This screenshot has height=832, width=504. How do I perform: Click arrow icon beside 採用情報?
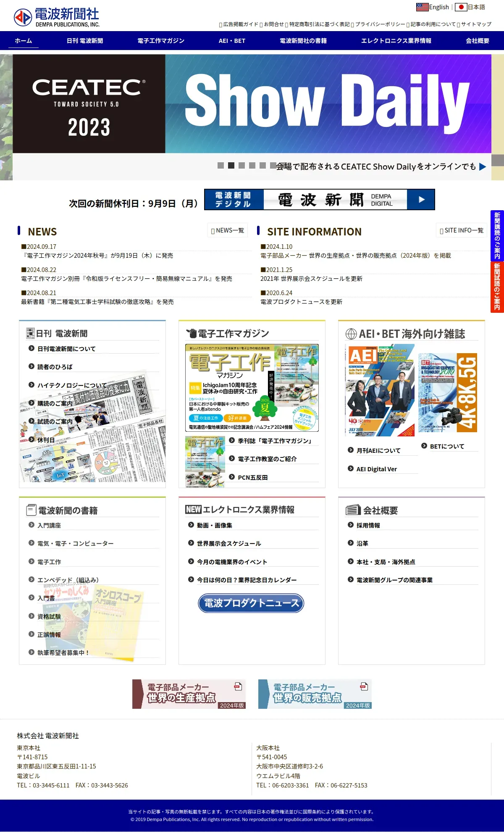(x=351, y=525)
